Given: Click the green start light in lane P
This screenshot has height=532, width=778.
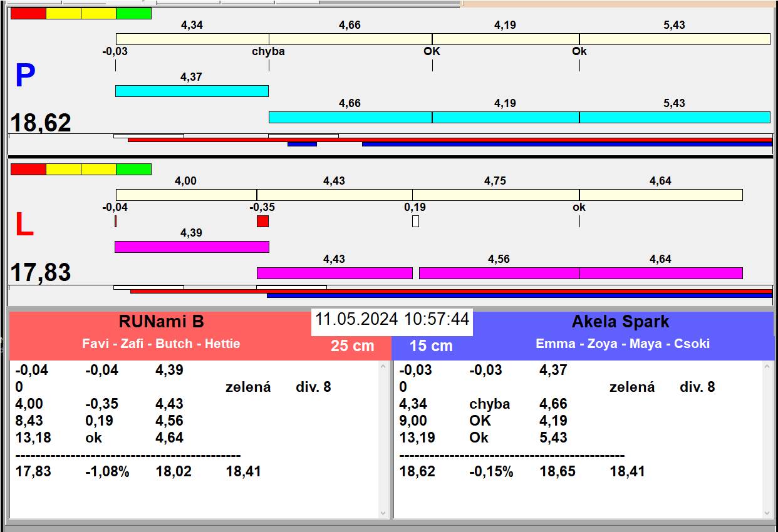Looking at the screenshot, I should 134,13.
